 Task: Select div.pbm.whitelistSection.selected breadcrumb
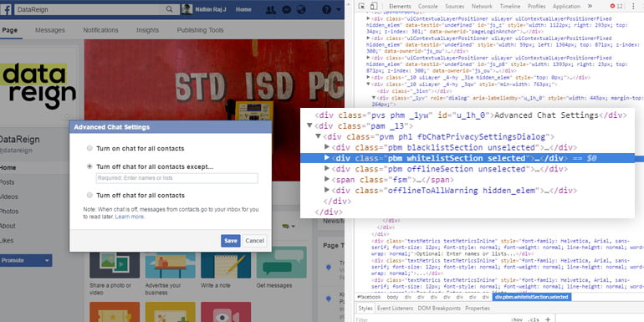click(531, 297)
